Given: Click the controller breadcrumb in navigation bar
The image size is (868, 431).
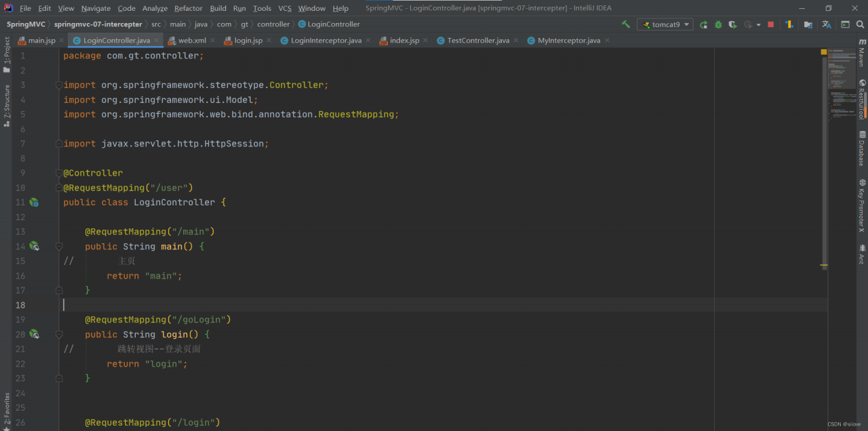Looking at the screenshot, I should [273, 24].
